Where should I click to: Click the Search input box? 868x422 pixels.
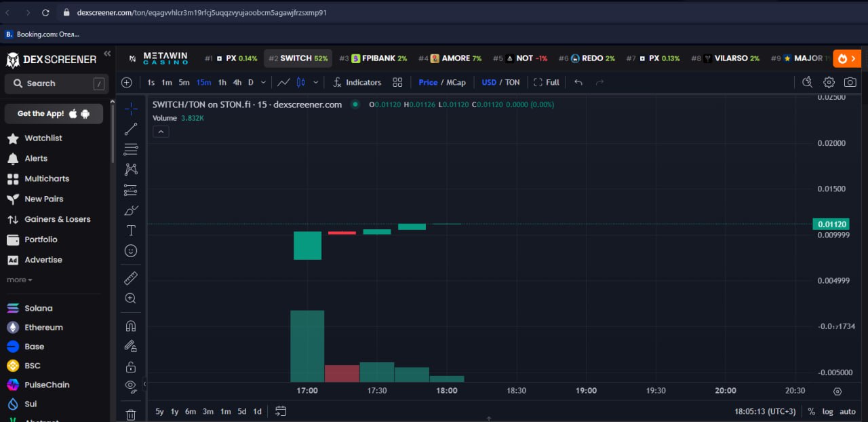pyautogui.click(x=56, y=83)
